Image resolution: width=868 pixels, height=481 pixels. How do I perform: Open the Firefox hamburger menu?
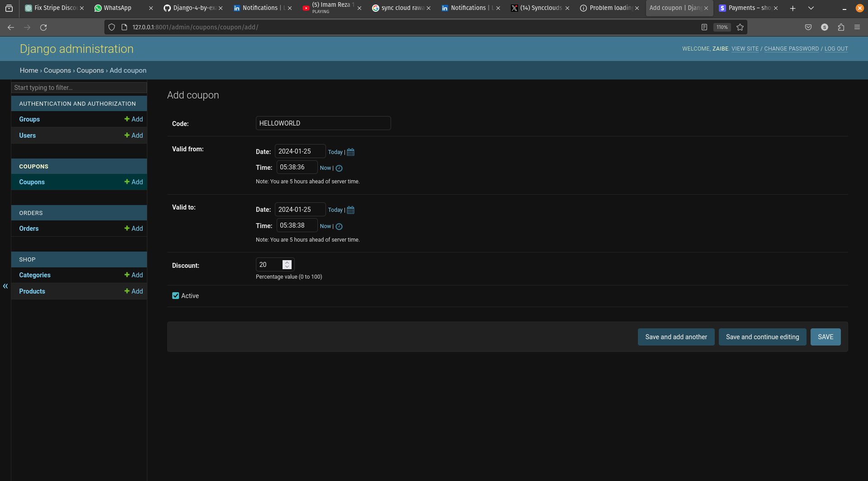click(x=857, y=27)
